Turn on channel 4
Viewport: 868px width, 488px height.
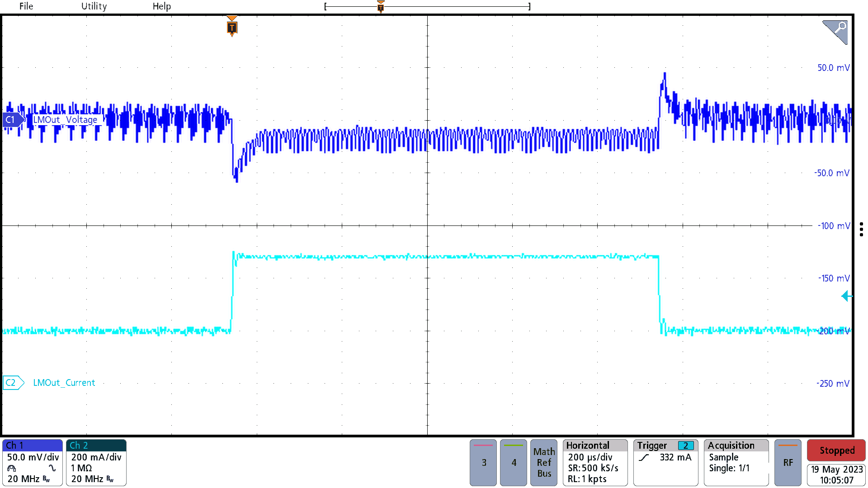coord(514,462)
